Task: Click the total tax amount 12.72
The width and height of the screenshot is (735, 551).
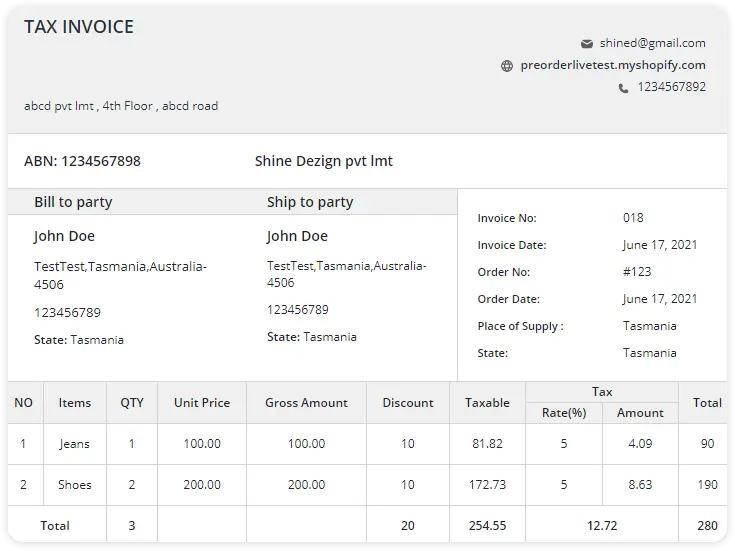Action: [601, 524]
